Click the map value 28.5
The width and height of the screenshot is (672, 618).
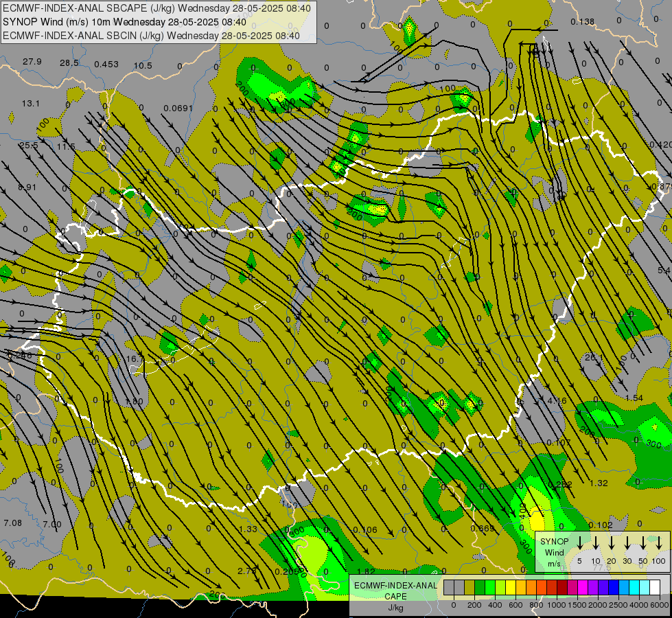tap(69, 63)
